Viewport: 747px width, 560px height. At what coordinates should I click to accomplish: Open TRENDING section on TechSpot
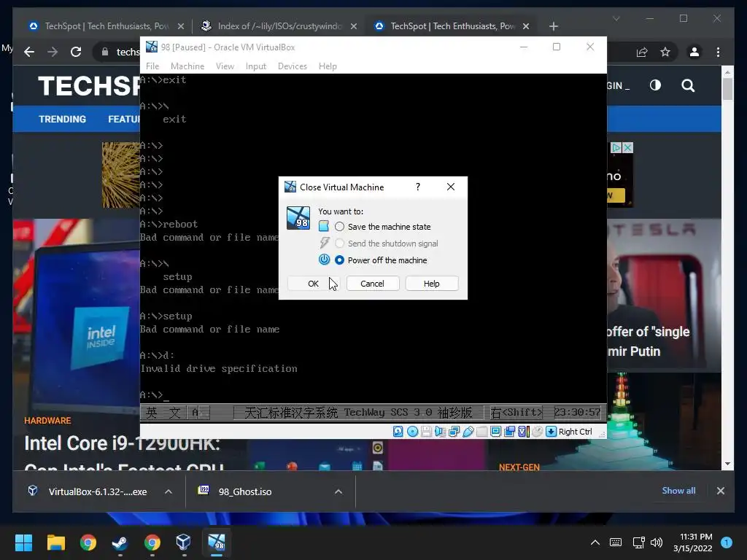63,119
